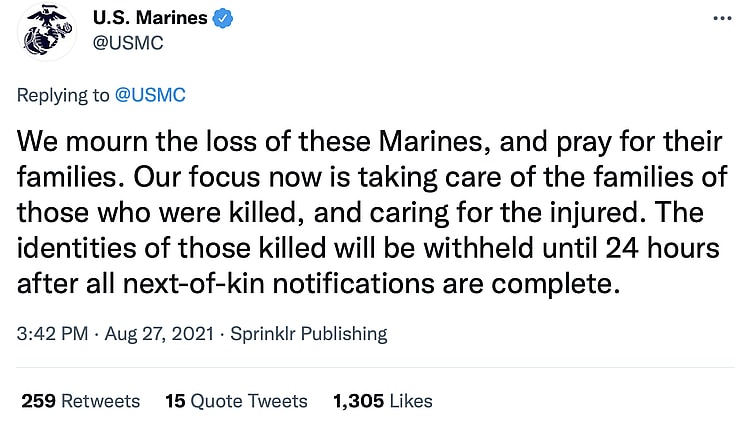
Task: Open the three-dot More options menu
Action: (x=722, y=19)
